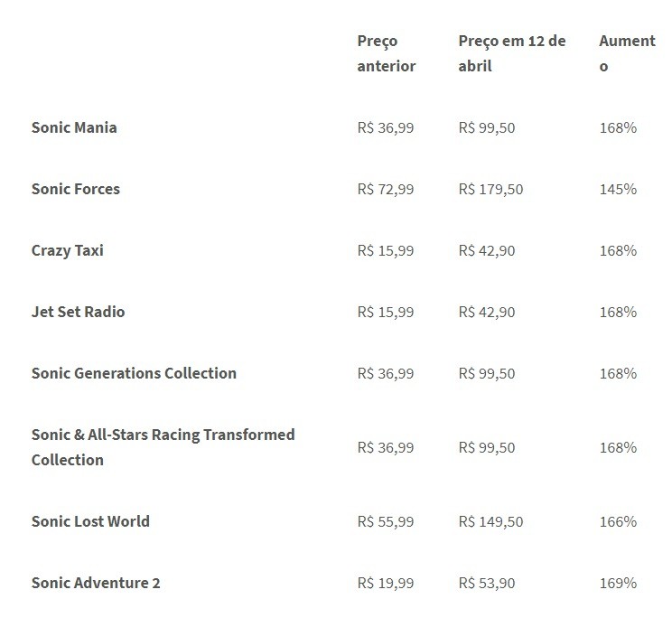Click the Sonic Lost World title
This screenshot has width=672, height=627.
point(90,521)
